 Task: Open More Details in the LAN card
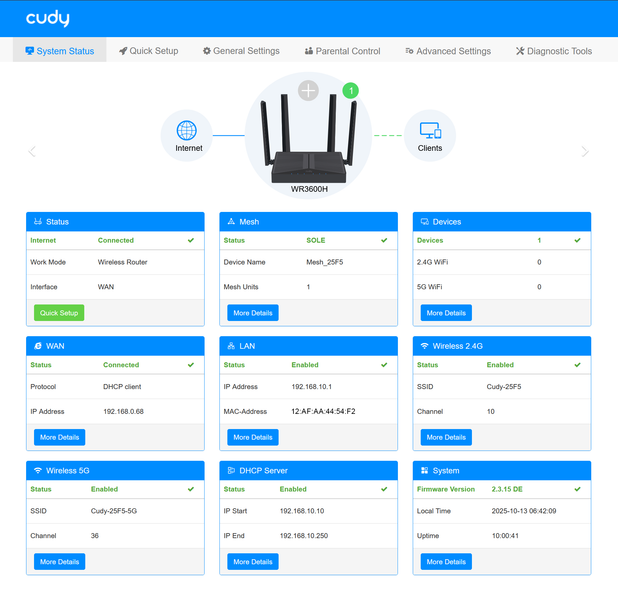pos(253,437)
